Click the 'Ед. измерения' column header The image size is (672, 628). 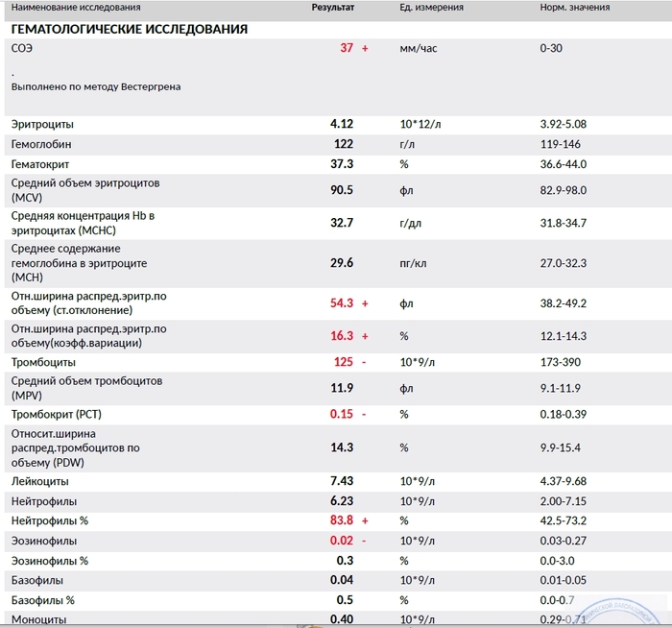431,8
